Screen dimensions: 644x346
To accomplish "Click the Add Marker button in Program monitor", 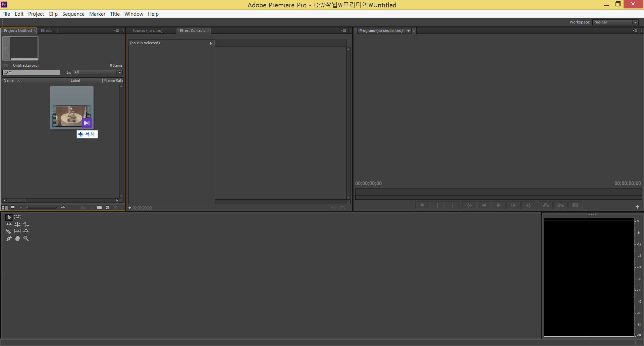I will [x=422, y=206].
